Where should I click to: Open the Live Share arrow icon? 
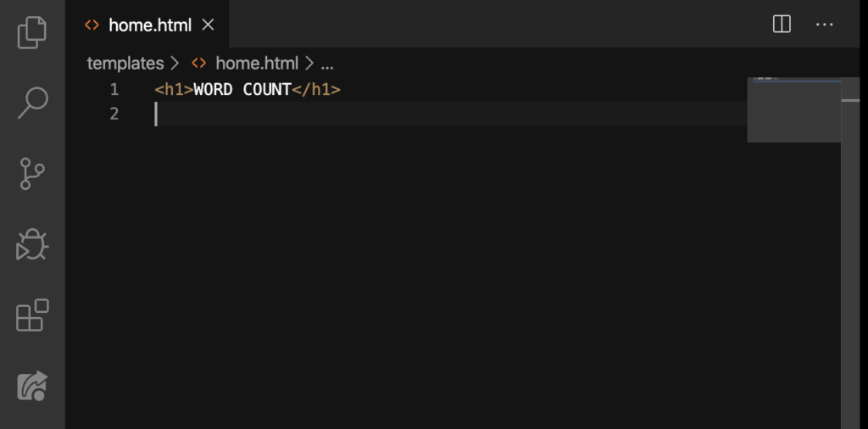point(32,386)
